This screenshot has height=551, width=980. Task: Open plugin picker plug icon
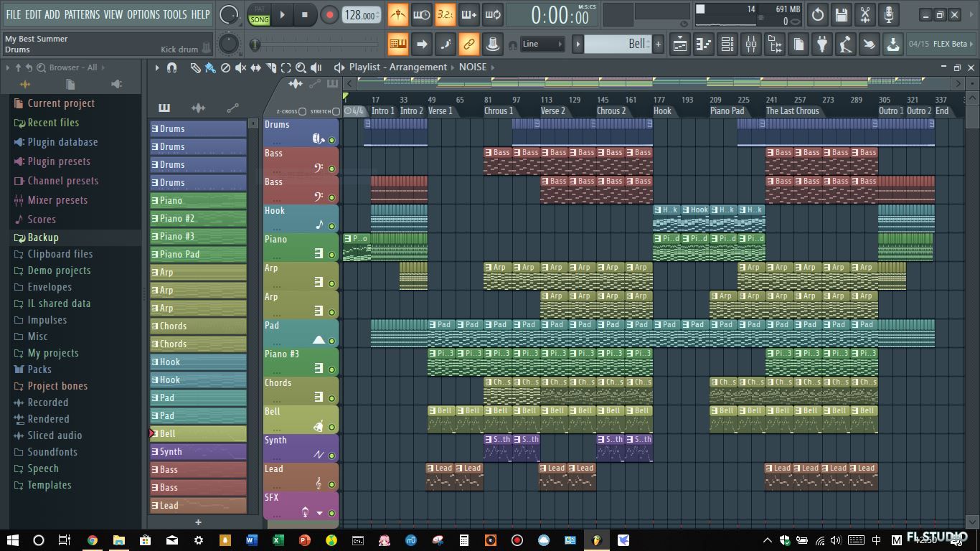pyautogui.click(x=822, y=44)
